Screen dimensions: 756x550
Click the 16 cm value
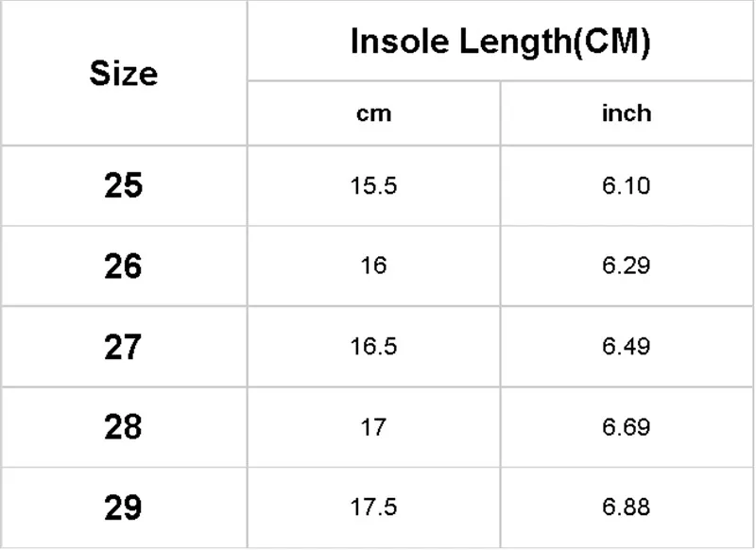pos(373,266)
